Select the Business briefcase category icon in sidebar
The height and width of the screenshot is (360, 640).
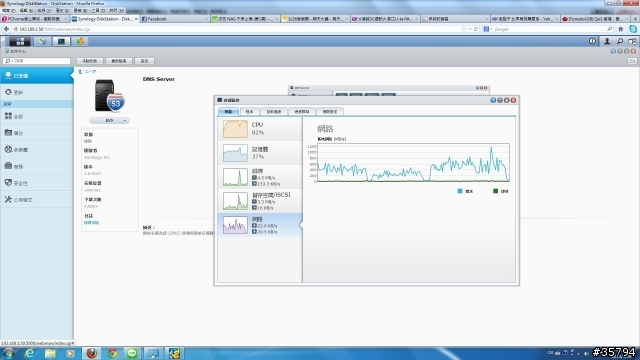(x=8, y=166)
